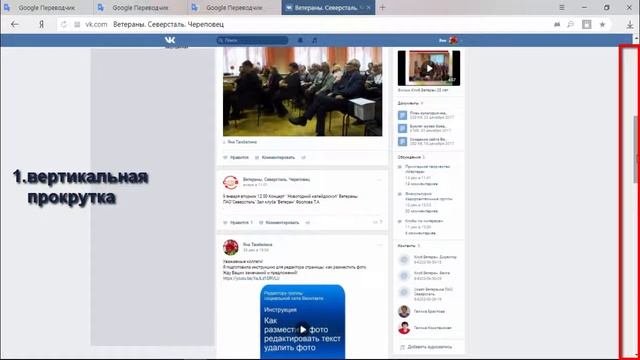This screenshot has width=640, height=360.
Task: Open a new tab with the plus button
Action: tap(382, 7)
